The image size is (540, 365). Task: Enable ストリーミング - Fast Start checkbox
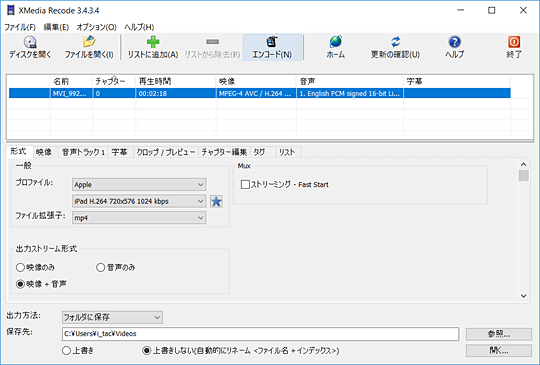pos(245,185)
